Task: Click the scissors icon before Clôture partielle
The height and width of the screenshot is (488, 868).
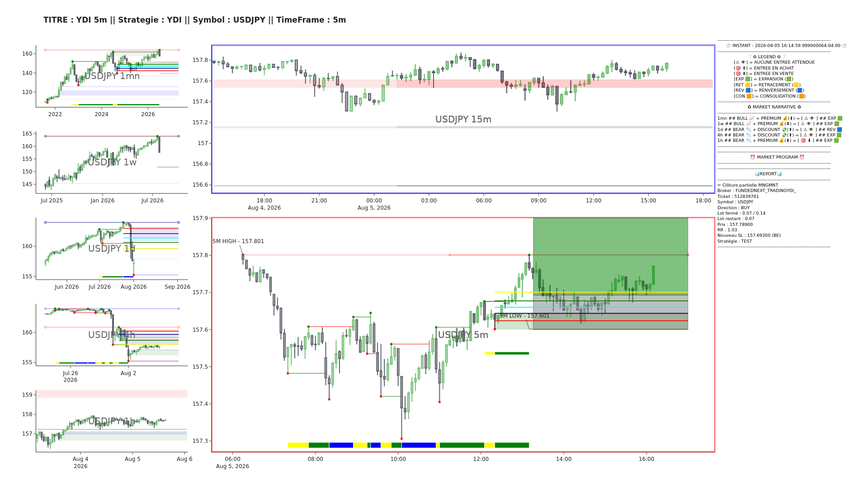Action: 719,185
